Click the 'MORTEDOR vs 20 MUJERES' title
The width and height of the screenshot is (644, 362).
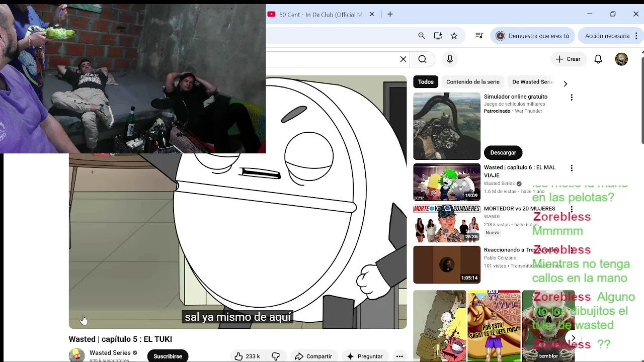(x=519, y=209)
